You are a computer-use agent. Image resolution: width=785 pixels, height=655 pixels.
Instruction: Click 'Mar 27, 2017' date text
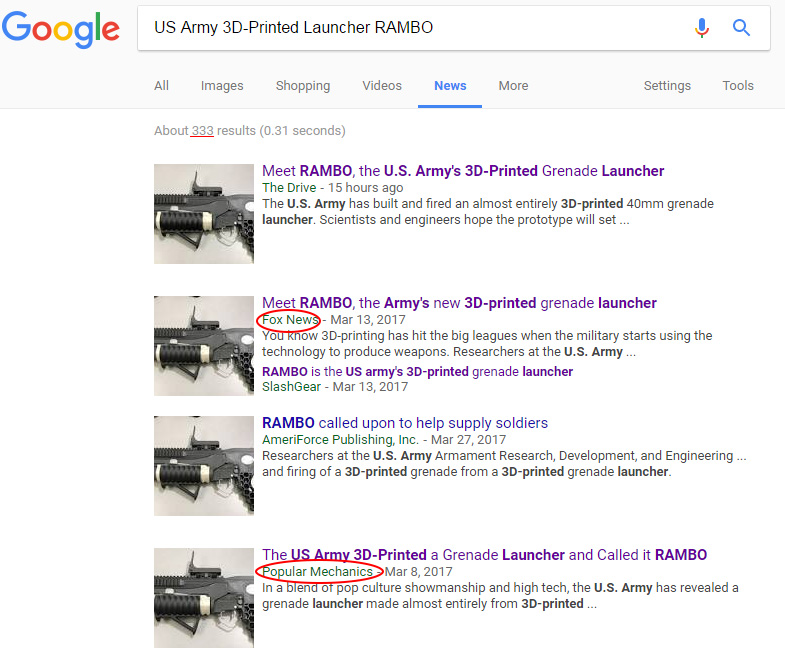click(469, 440)
